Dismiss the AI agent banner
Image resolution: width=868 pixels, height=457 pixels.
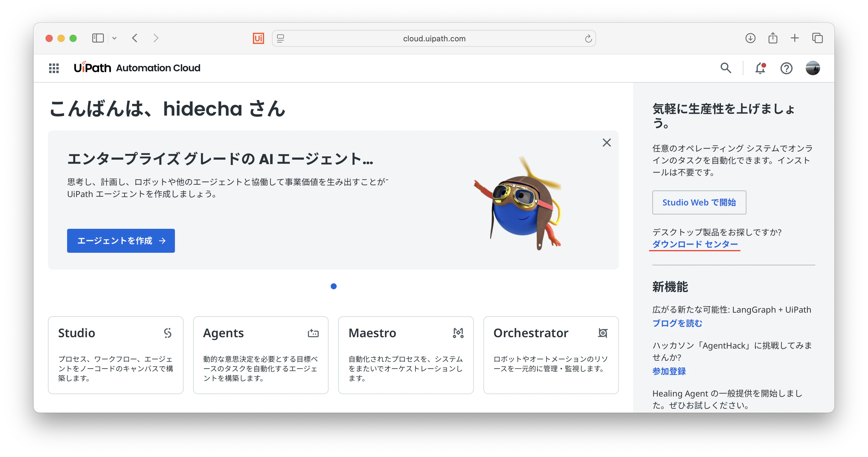[x=607, y=143]
